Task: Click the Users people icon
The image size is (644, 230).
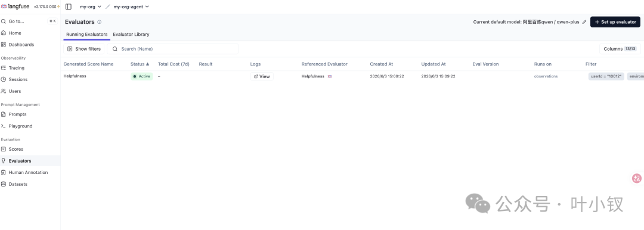Action: 4,91
